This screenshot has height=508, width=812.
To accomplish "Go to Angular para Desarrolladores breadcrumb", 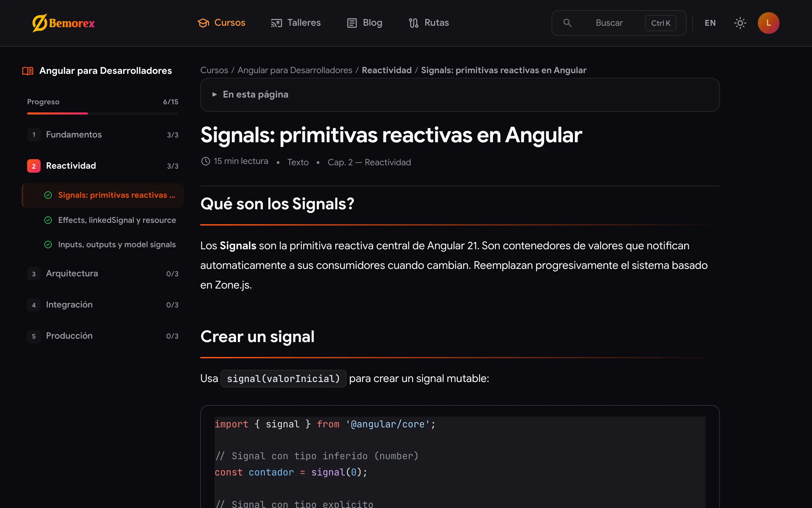I will pos(295,70).
